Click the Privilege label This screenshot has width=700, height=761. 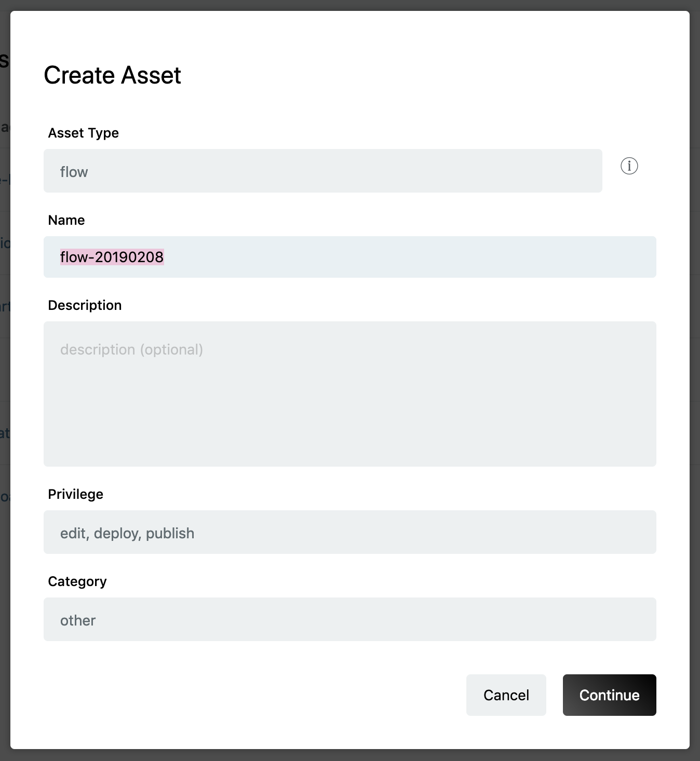[75, 494]
